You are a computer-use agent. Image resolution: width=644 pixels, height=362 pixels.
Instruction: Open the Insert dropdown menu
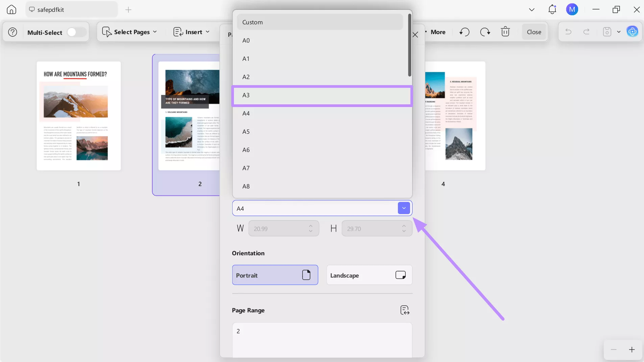[192, 32]
